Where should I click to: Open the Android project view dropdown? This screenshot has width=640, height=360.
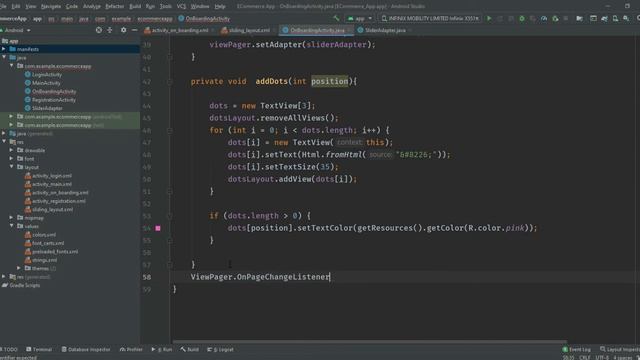pos(16,30)
